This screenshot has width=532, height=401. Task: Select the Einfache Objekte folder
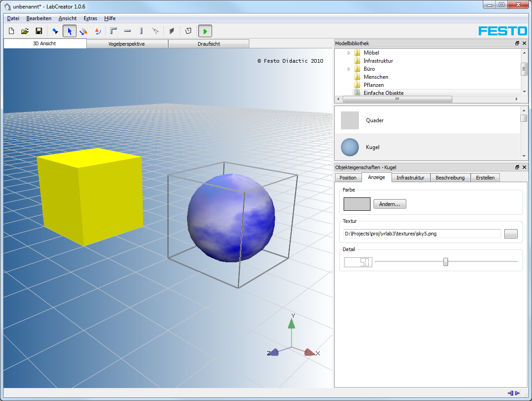point(383,93)
